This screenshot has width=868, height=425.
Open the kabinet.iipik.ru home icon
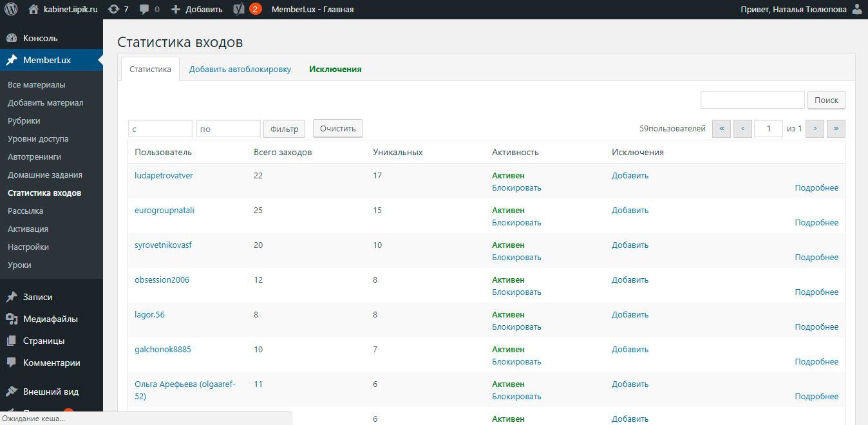[33, 9]
